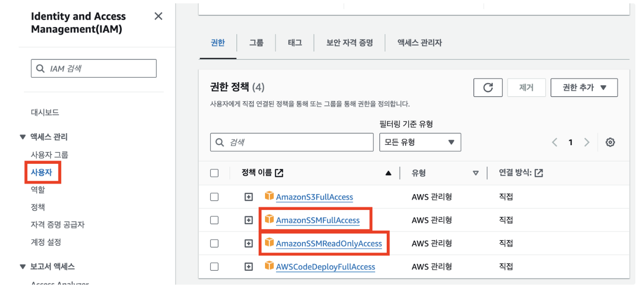644x299 pixels.
Task: Open 자격 증명 공급자 in sidebar
Action: 58,225
